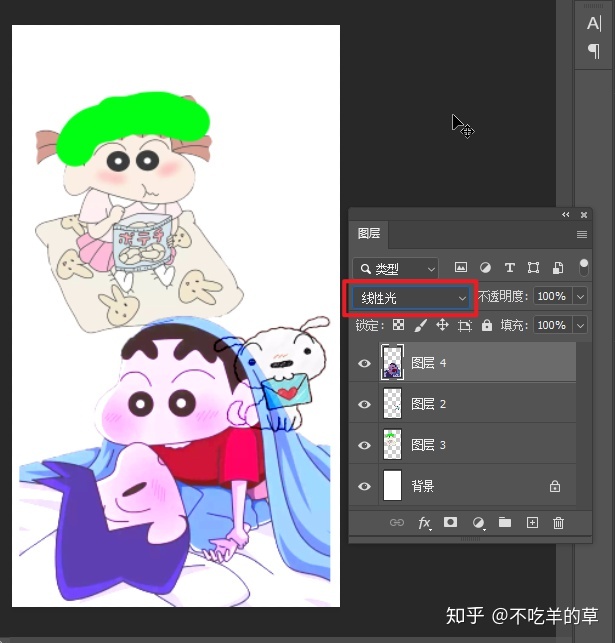615x643 pixels.
Task: Expand the 不透明度 opacity slider arrow
Action: 580,296
